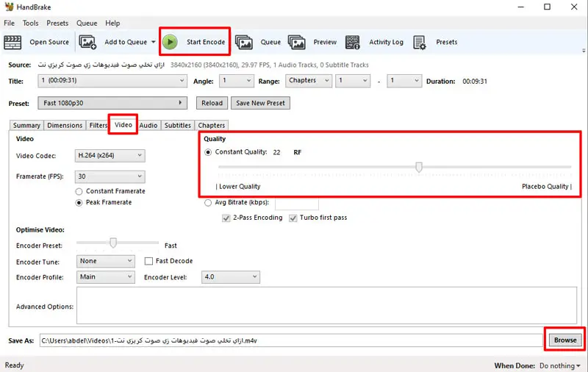The image size is (588, 372).
Task: Open the Encoder Profile dropdown set to Main
Action: (105, 277)
